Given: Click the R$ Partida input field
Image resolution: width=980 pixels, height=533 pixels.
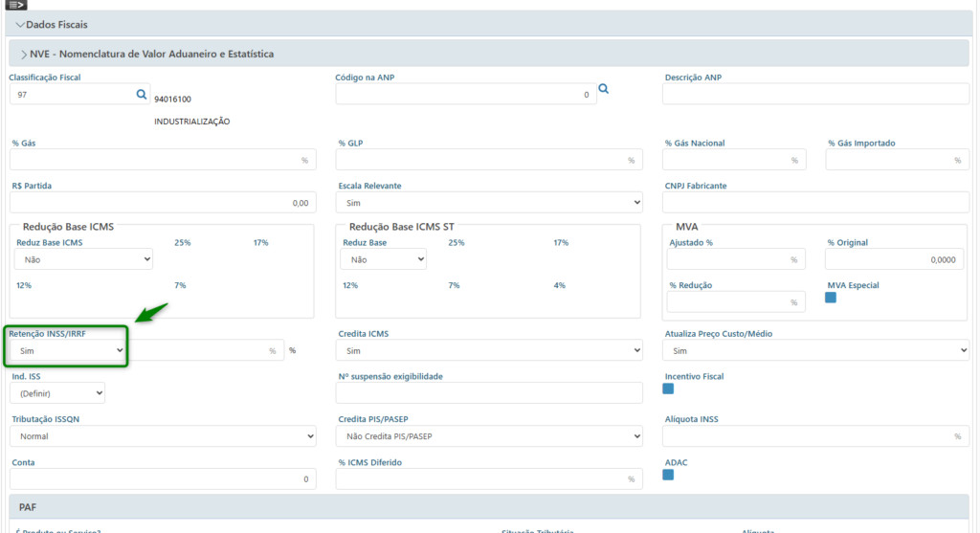Looking at the screenshot, I should pos(163,203).
